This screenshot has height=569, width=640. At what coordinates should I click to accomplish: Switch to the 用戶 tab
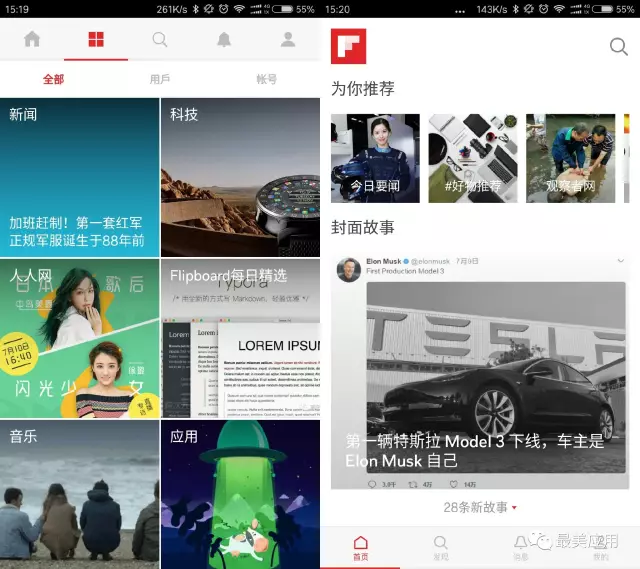pyautogui.click(x=160, y=79)
